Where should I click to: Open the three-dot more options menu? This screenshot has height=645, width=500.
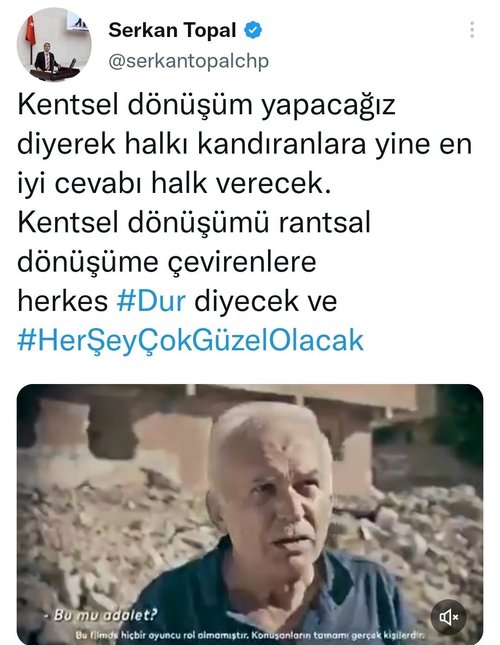(472, 30)
